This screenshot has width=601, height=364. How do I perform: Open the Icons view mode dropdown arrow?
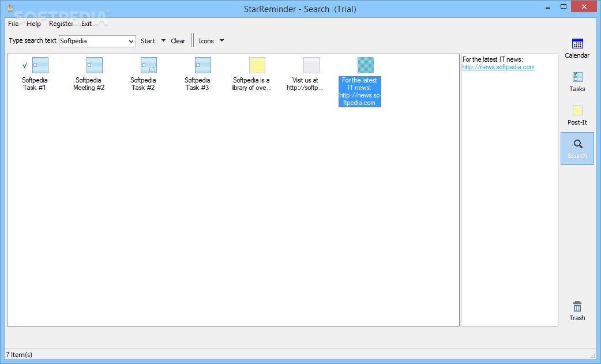click(x=221, y=40)
